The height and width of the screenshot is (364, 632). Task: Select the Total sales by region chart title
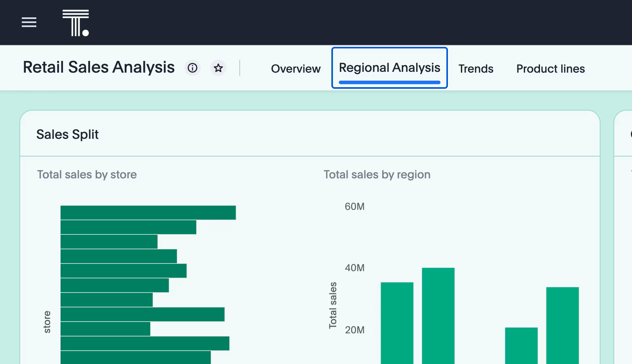(377, 174)
